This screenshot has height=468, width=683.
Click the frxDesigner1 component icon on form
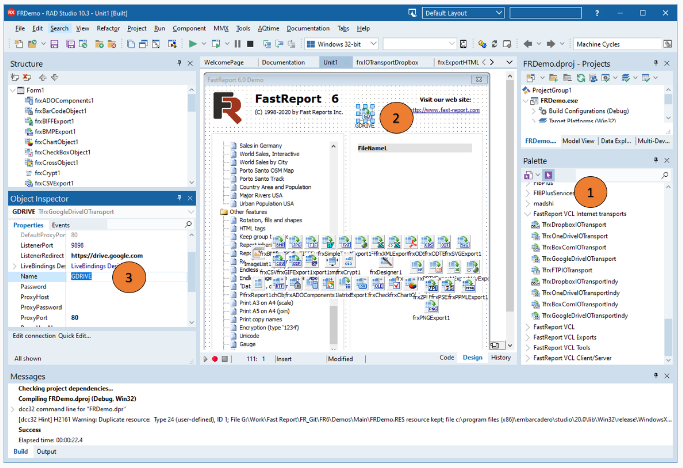(385, 262)
